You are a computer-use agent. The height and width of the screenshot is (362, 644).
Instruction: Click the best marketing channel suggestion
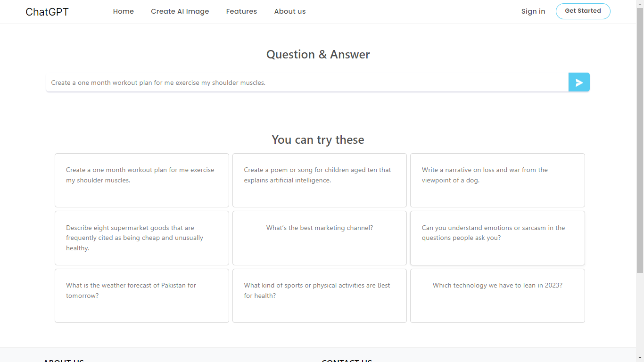click(x=319, y=238)
